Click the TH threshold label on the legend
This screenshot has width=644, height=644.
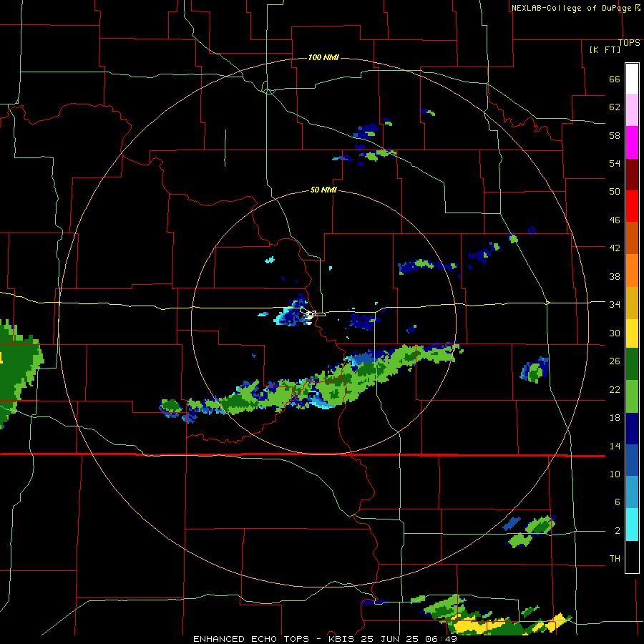click(x=615, y=558)
